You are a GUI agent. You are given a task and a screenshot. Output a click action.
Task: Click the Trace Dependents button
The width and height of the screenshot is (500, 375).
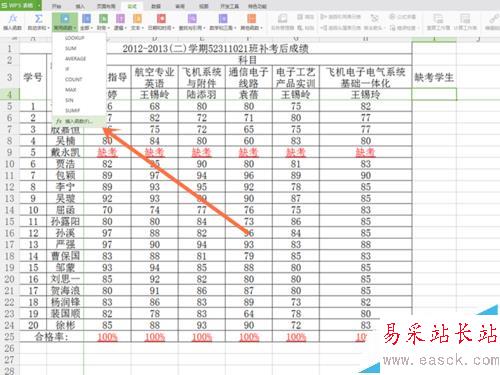point(341,28)
